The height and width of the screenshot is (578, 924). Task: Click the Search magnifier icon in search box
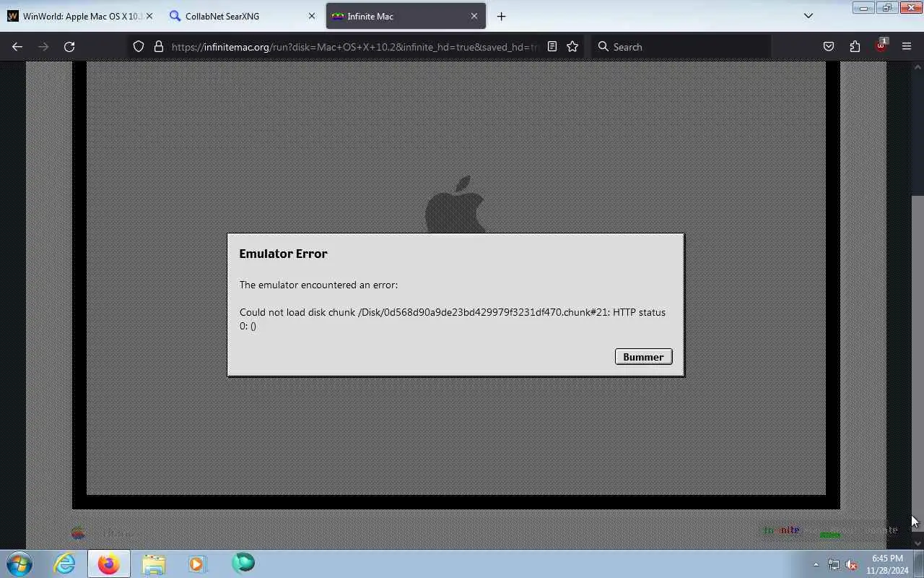(603, 47)
